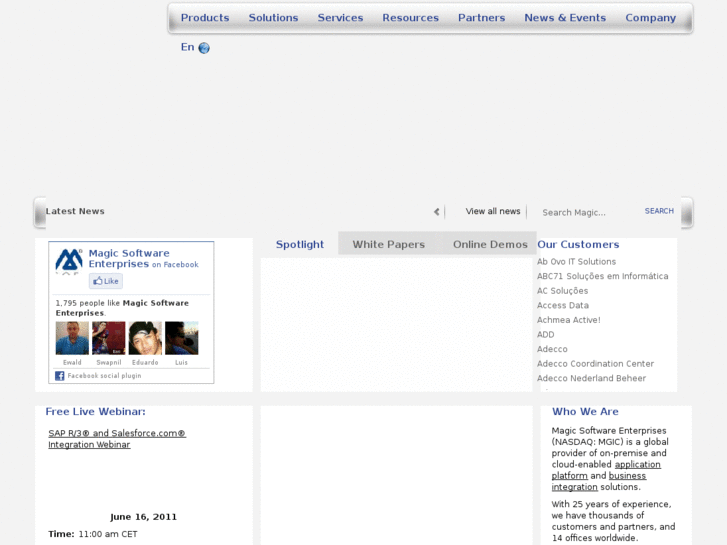
Task: Select customer Adecco Nederland Beheer
Action: click(591, 378)
